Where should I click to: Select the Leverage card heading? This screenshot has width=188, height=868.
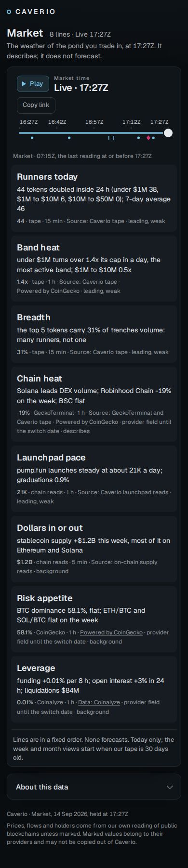(36, 668)
